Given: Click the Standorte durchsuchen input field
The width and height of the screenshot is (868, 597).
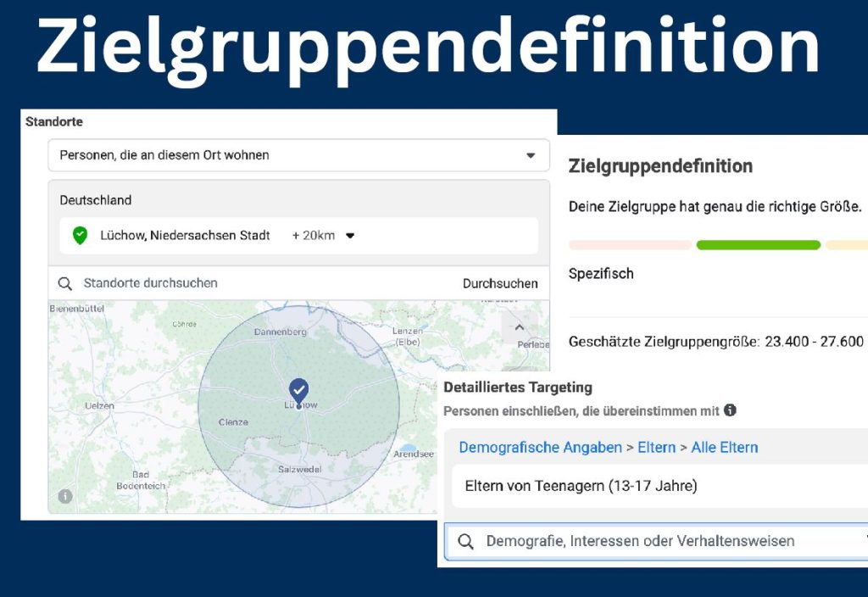Looking at the screenshot, I should coord(254,283).
